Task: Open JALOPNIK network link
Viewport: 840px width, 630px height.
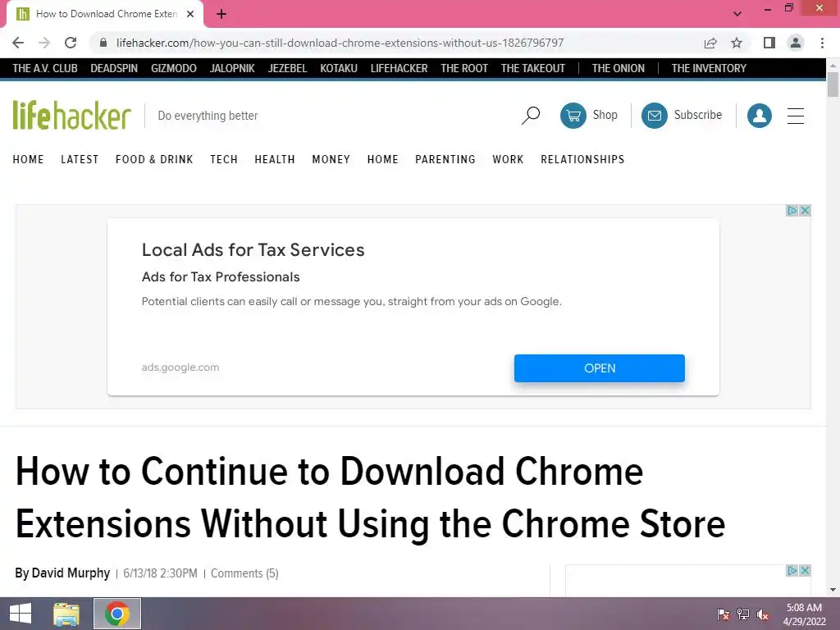Action: click(232, 68)
